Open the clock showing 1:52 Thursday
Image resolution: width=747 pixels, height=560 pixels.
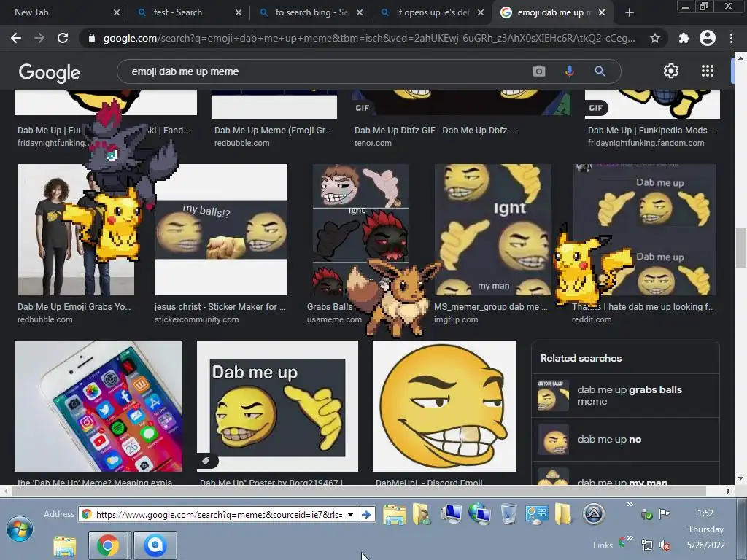705,529
